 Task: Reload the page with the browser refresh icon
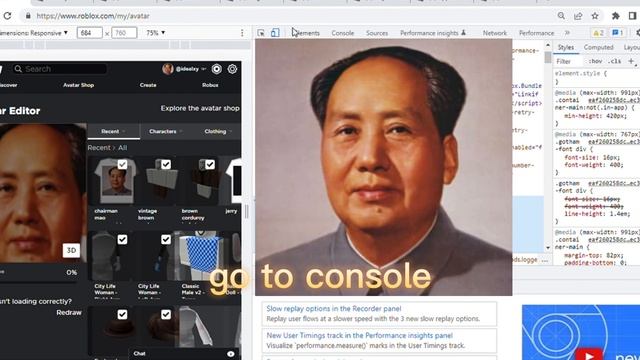(7, 16)
